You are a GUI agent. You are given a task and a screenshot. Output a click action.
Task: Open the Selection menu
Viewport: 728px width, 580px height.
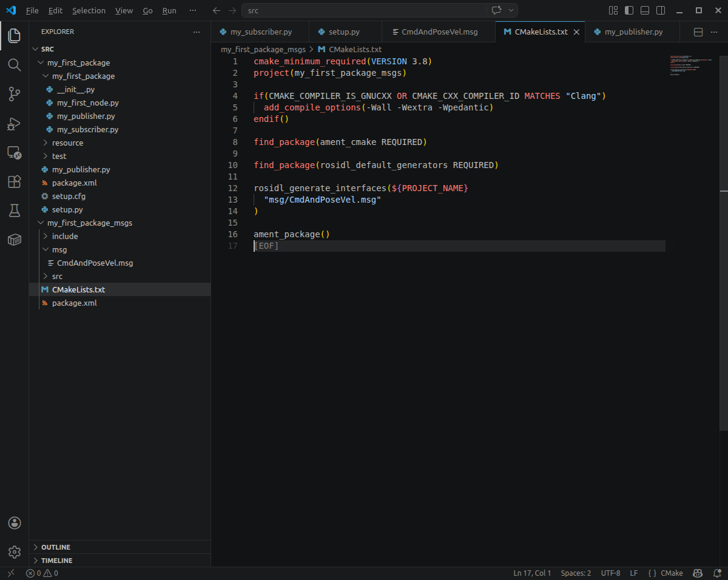(89, 11)
